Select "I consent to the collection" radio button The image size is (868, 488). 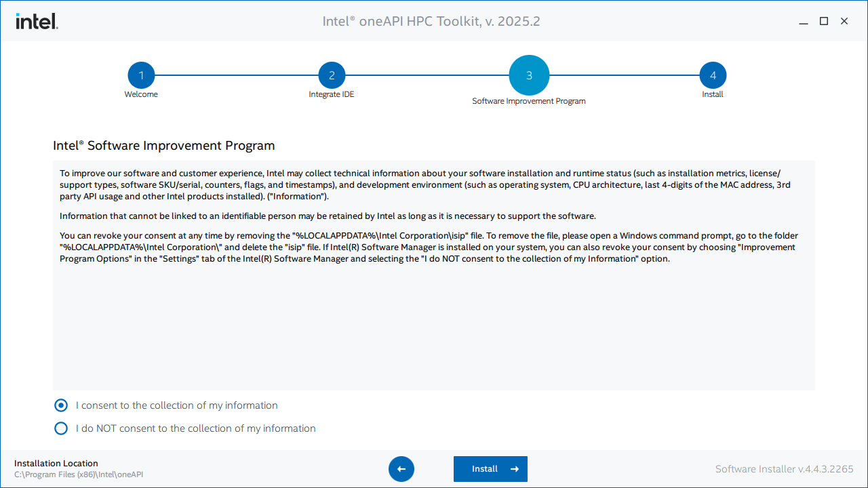61,405
